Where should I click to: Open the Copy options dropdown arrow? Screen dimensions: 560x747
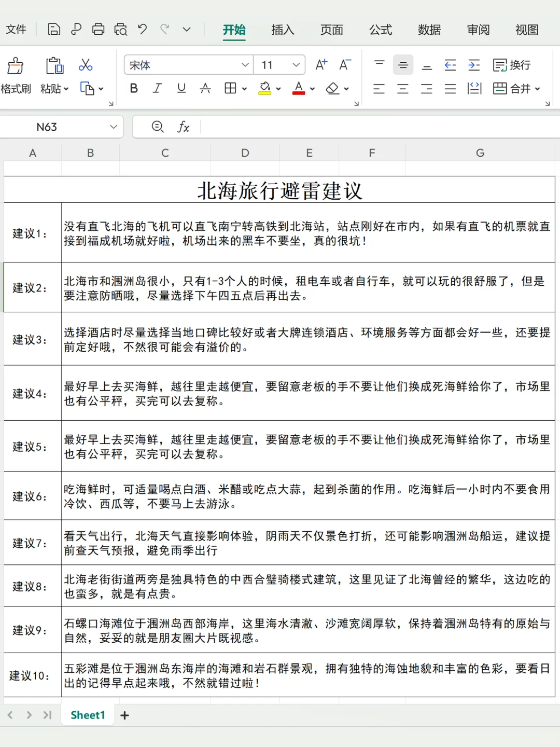coord(101,89)
